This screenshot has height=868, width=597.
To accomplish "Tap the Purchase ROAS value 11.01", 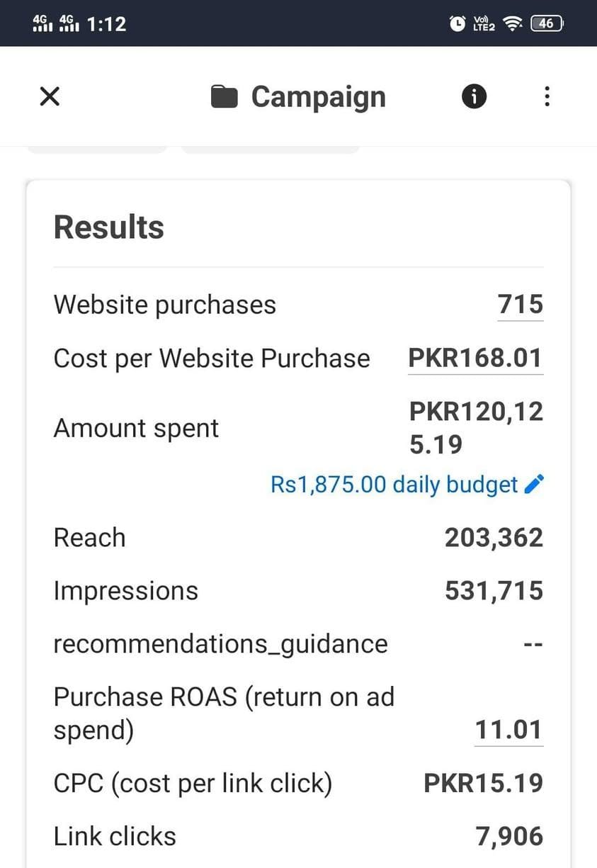I will [x=508, y=730].
